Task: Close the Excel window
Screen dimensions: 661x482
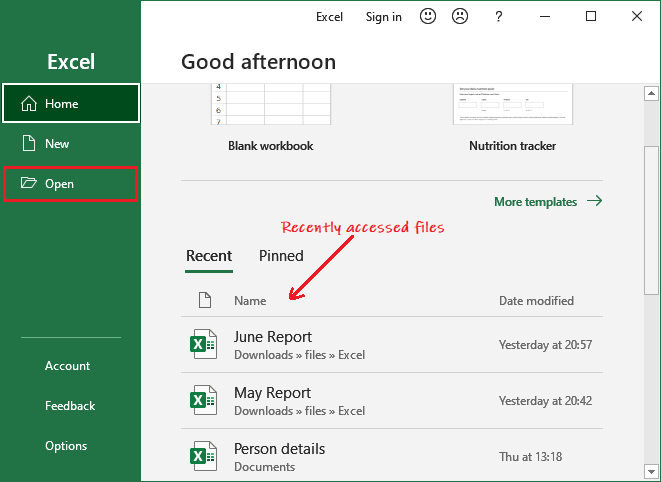Action: tap(637, 16)
